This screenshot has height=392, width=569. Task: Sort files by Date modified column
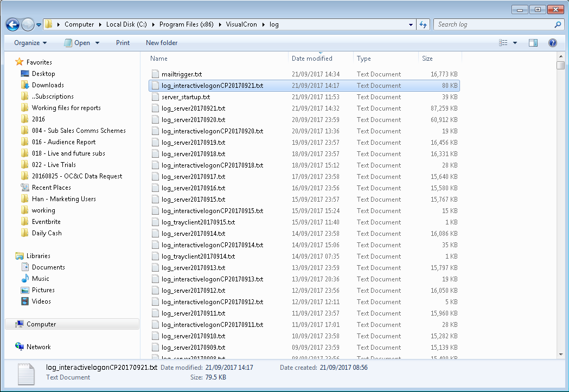tap(312, 59)
